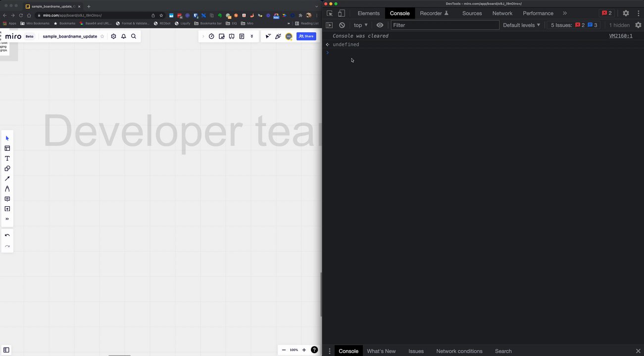This screenshot has width=644, height=356.
Task: Open Miro reactions (party popper)
Action: point(278,36)
